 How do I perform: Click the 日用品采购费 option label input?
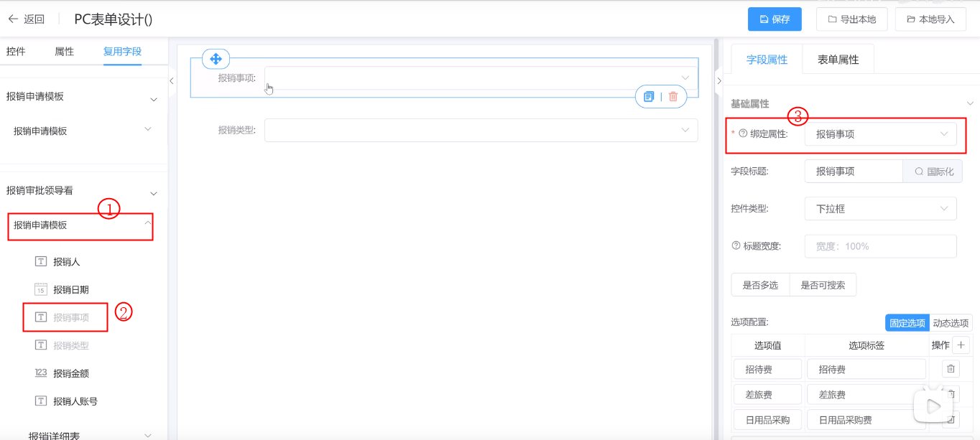click(x=866, y=419)
